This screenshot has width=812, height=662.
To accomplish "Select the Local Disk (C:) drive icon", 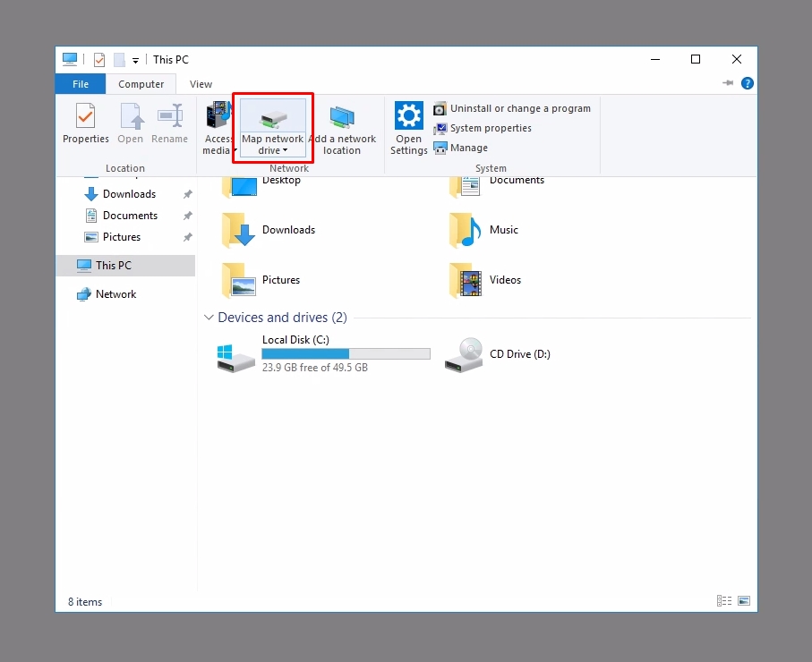I will coord(235,357).
